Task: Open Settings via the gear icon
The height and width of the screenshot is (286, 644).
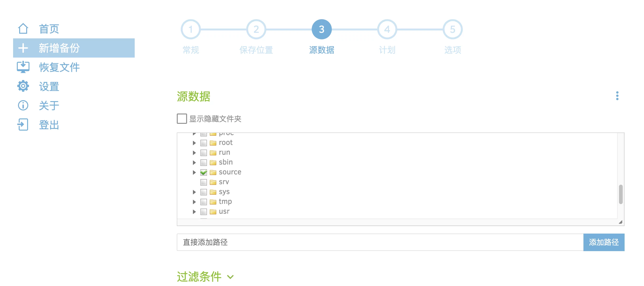Action: (23, 86)
